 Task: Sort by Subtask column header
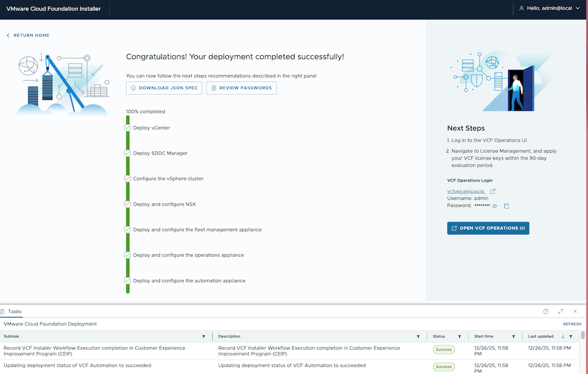11,337
